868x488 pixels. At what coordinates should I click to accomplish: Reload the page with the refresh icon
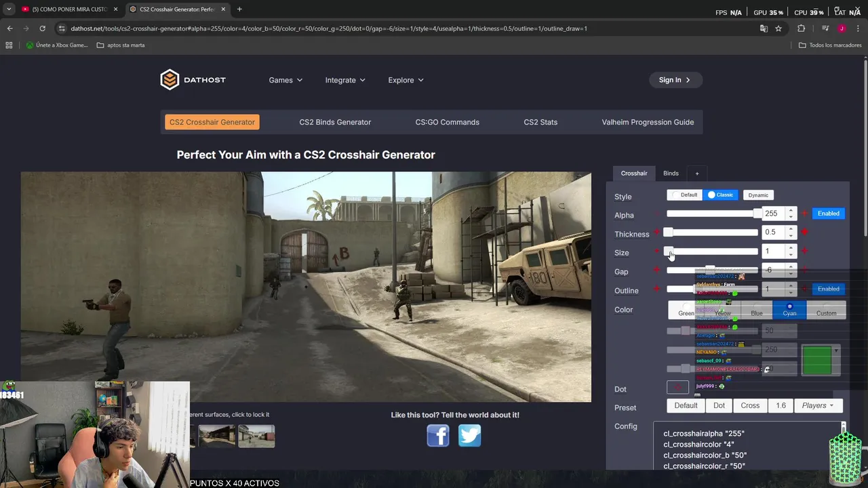tap(42, 28)
